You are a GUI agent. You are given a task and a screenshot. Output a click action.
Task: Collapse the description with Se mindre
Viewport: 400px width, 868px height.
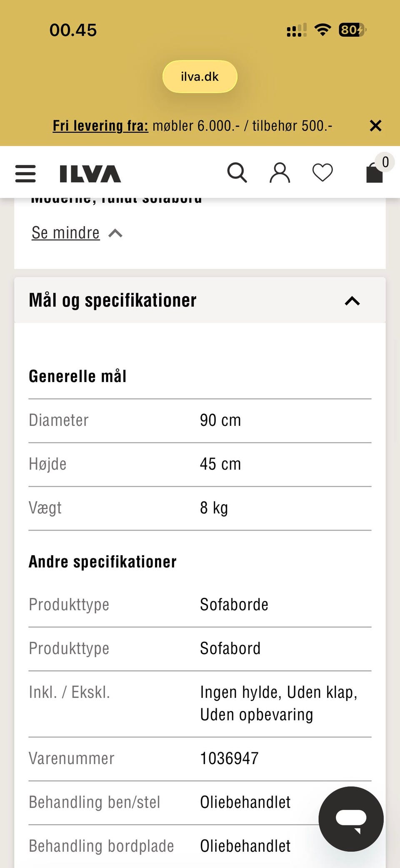[65, 233]
